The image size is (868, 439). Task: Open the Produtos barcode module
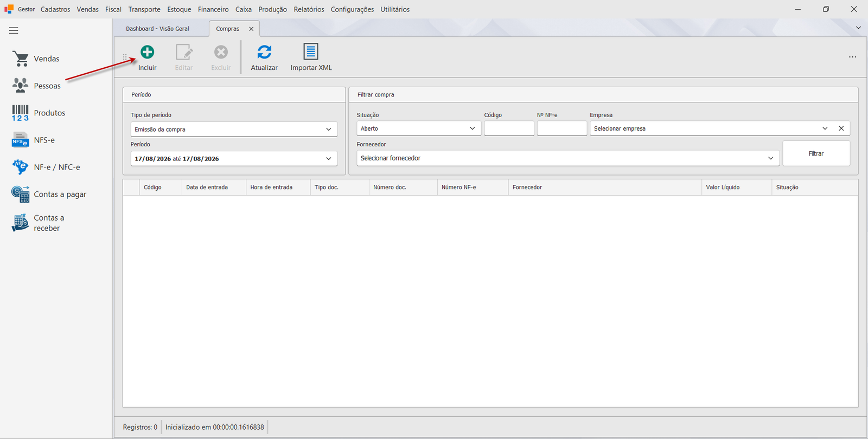39,113
